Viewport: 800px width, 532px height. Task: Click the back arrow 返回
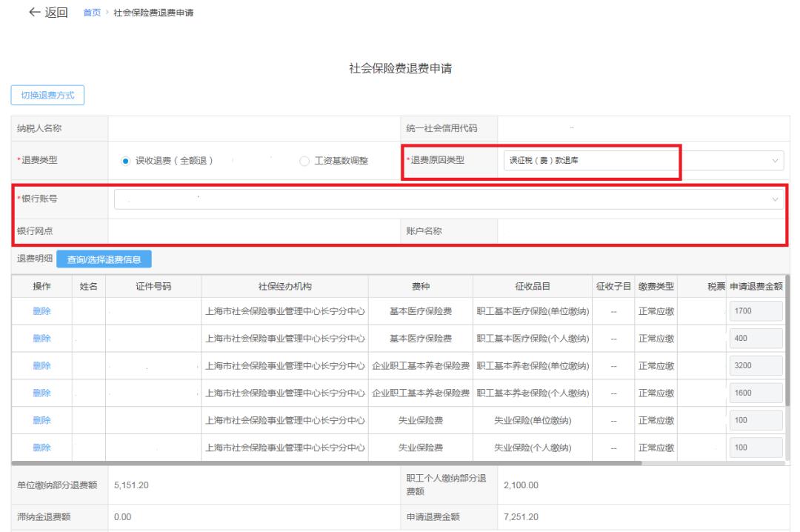47,13
